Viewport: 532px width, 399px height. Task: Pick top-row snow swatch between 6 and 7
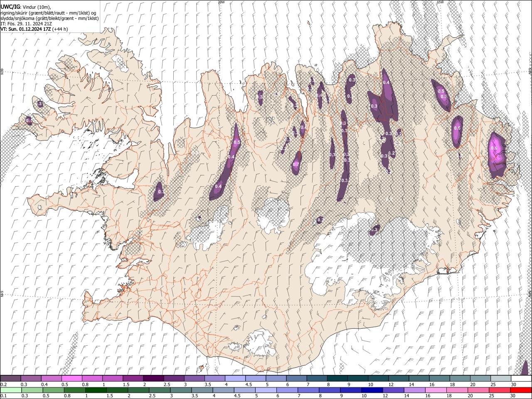click(296, 379)
